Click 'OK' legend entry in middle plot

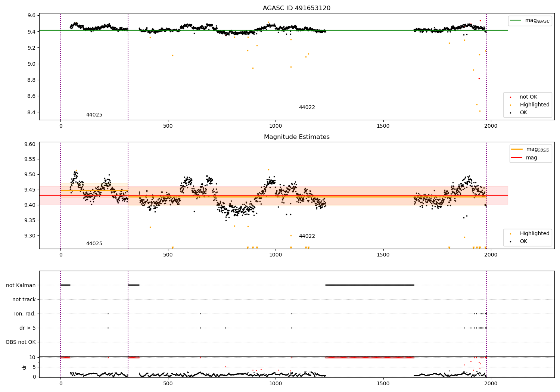tap(523, 242)
